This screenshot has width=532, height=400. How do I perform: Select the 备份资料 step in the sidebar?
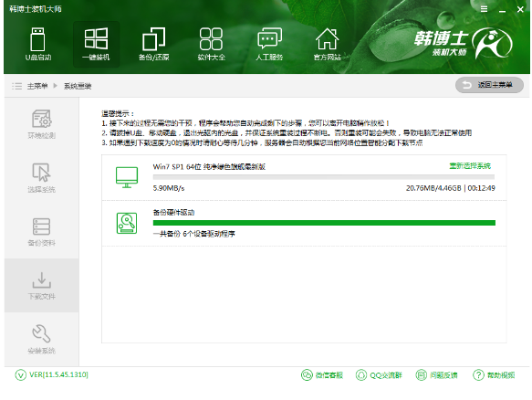click(41, 232)
